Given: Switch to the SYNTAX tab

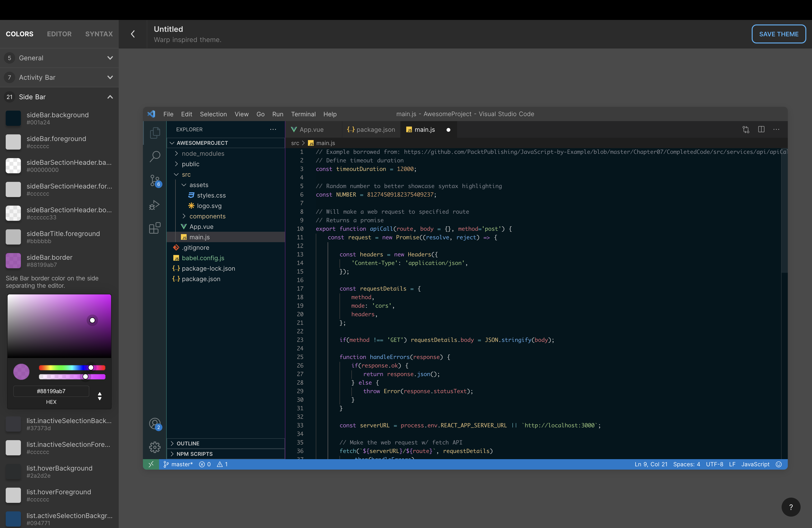Looking at the screenshot, I should coord(99,34).
